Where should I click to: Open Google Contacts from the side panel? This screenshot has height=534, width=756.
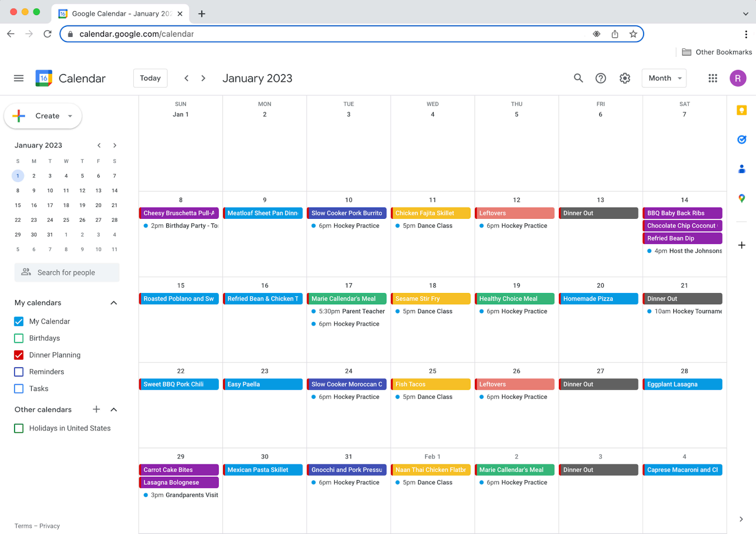click(741, 169)
